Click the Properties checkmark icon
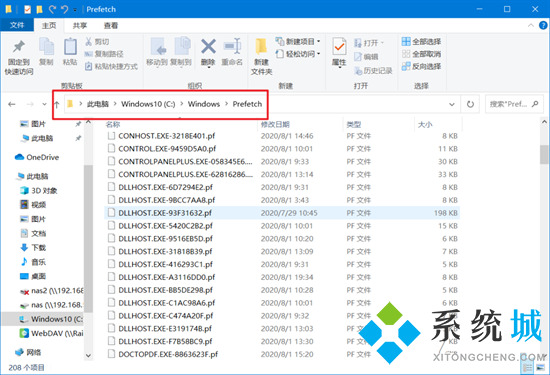This screenshot has height=375, width=550. pos(339,47)
